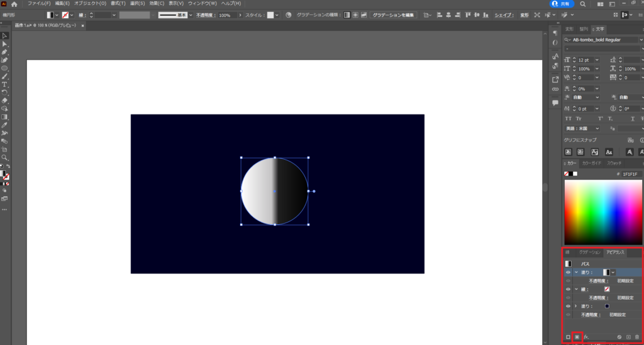Screen dimensions: 644x345
Task: Open the オブジェクト(O) menu
Action: 90,3
